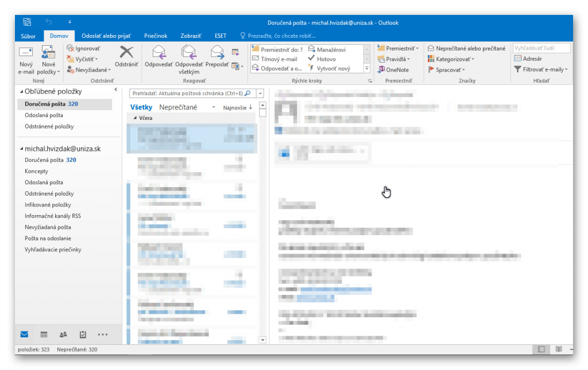Open the Infikované položky folder
This screenshot has height=370, width=588.
pyautogui.click(x=48, y=205)
